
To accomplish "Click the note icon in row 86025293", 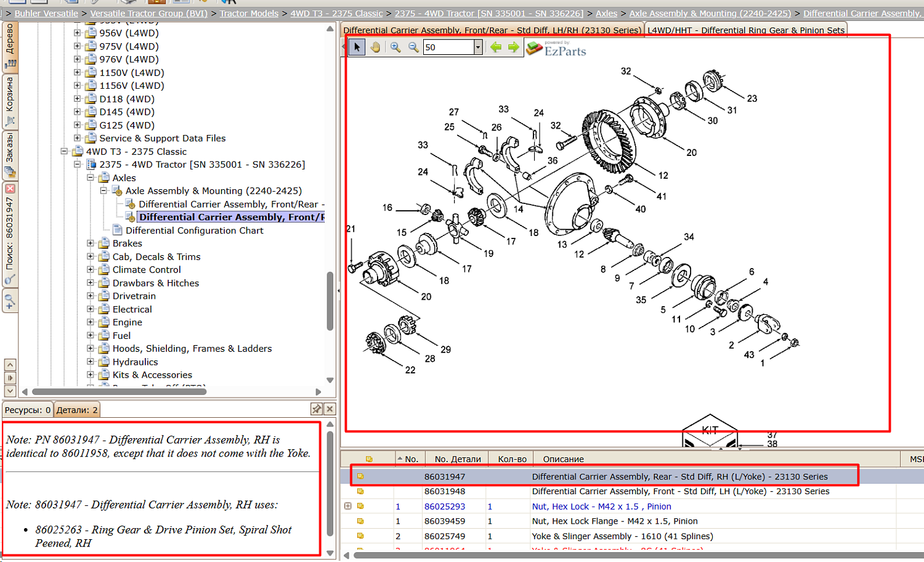I will pyautogui.click(x=360, y=506).
